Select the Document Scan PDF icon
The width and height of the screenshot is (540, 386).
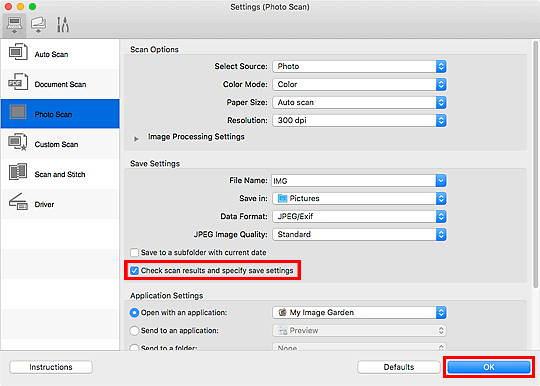[18, 82]
